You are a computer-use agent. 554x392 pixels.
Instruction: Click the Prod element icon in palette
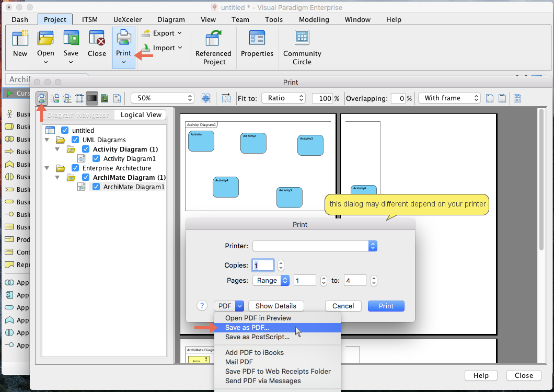pos(9,239)
